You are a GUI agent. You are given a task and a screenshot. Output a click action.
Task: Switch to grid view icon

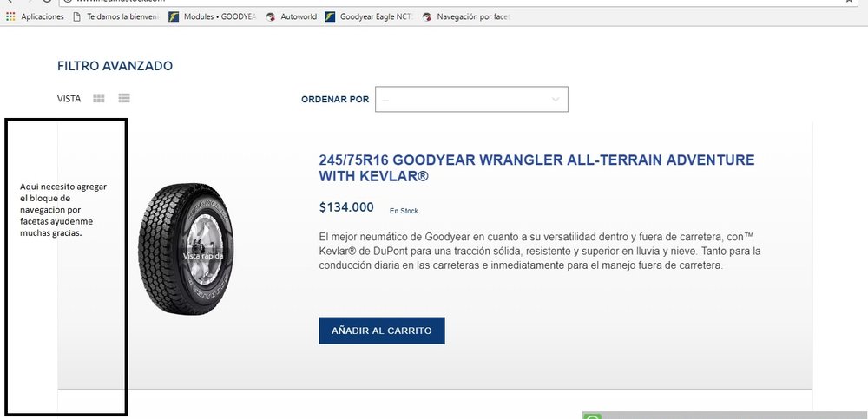(99, 99)
